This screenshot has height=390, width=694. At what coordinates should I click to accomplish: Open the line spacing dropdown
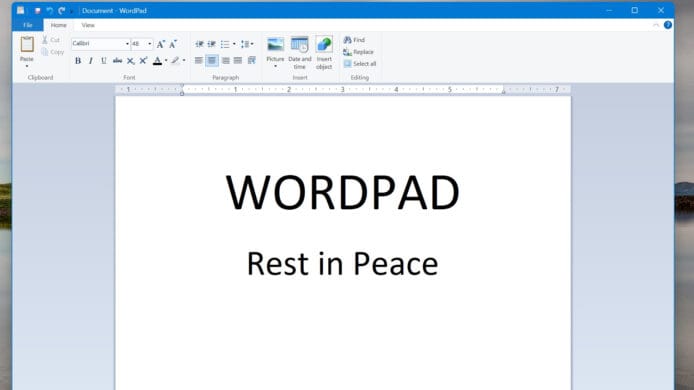click(247, 44)
